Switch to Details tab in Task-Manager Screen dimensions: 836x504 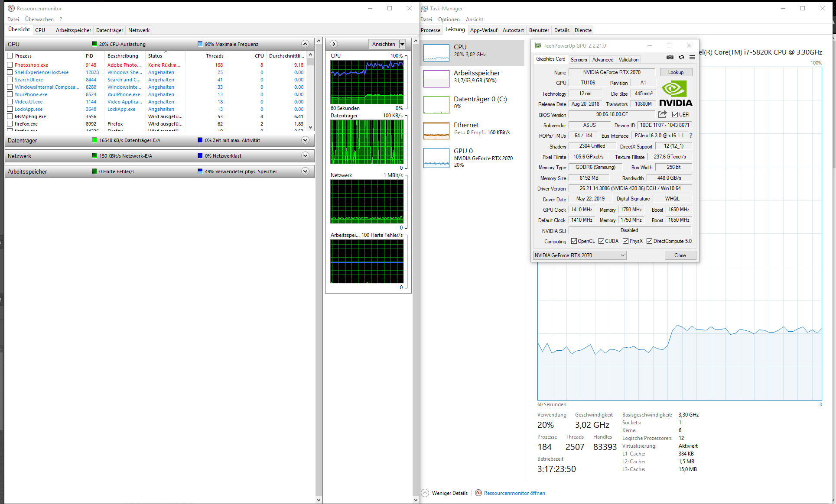pos(562,30)
